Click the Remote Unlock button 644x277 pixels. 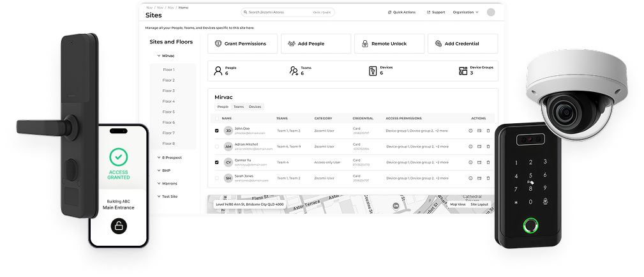[x=389, y=43]
